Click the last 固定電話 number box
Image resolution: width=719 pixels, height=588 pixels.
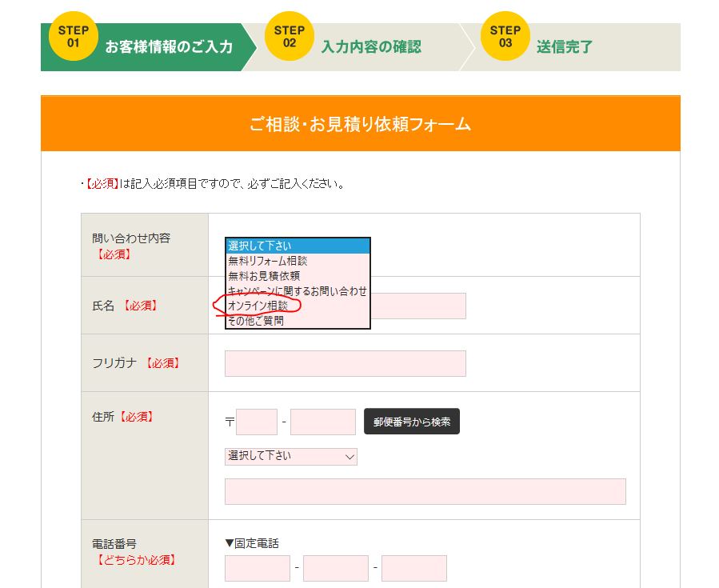click(414, 568)
